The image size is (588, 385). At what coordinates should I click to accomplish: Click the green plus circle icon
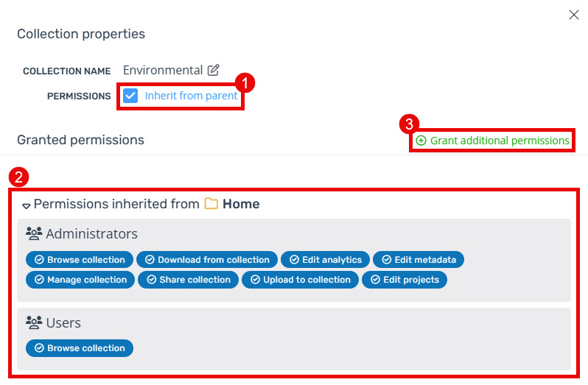pos(421,141)
